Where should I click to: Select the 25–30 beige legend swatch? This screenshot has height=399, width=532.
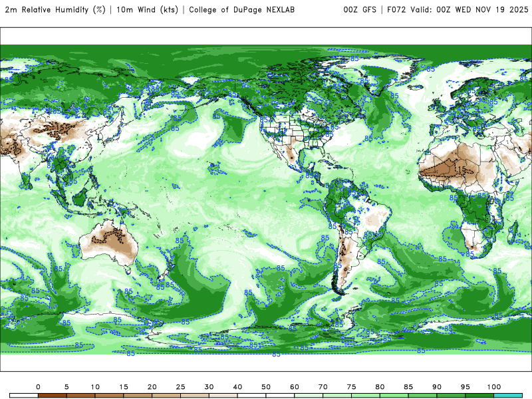click(195, 396)
